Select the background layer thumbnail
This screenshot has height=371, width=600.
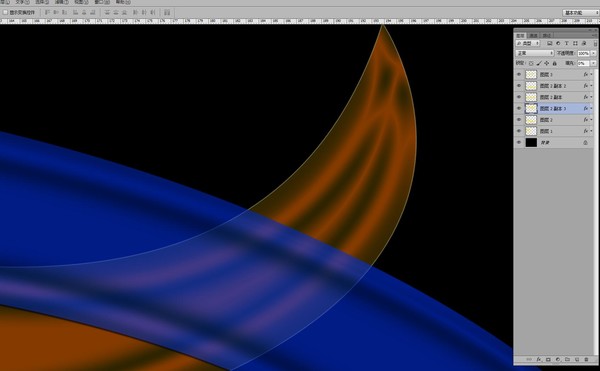tap(531, 143)
